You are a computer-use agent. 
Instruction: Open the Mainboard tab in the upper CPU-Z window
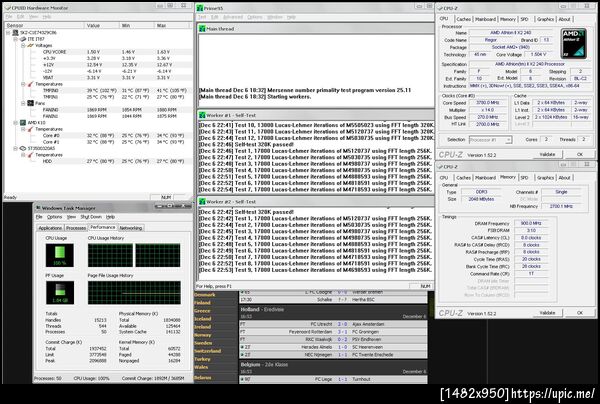pyautogui.click(x=485, y=19)
